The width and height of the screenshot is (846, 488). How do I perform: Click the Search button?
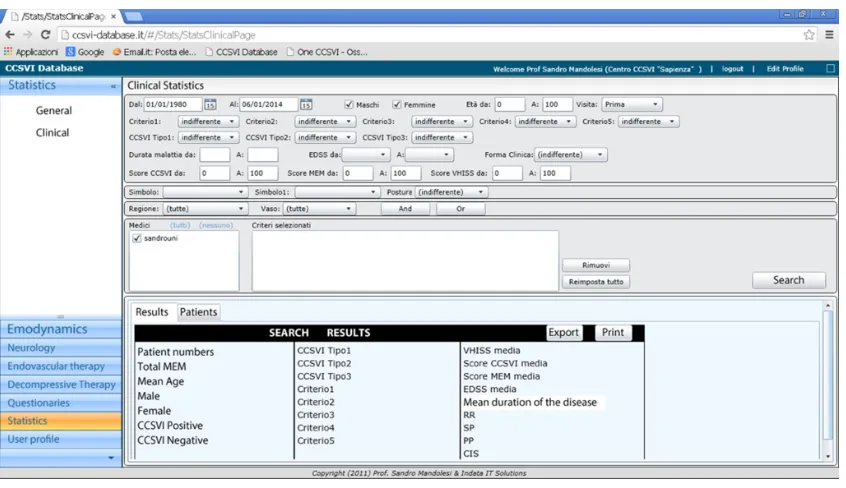click(789, 280)
